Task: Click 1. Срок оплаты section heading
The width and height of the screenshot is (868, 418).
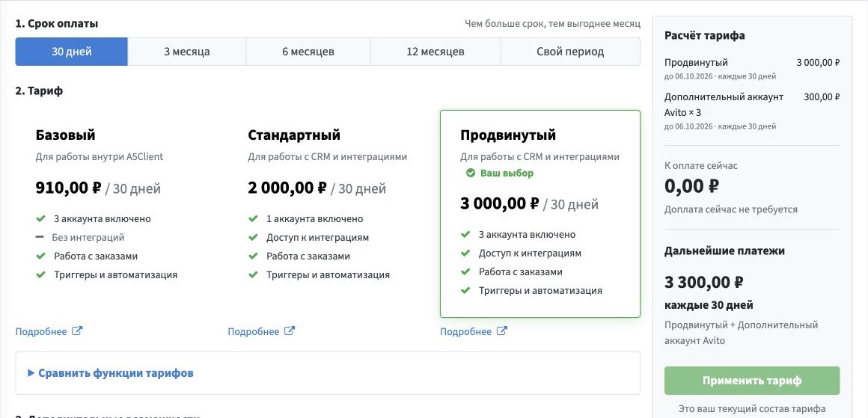Action: click(57, 24)
